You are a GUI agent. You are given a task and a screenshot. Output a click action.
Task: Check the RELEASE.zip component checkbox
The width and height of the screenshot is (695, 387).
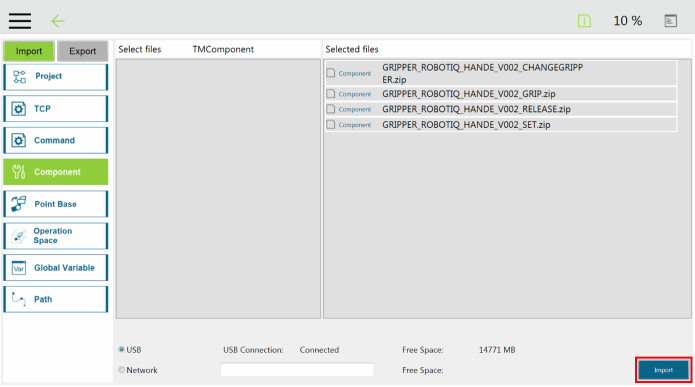tap(331, 109)
